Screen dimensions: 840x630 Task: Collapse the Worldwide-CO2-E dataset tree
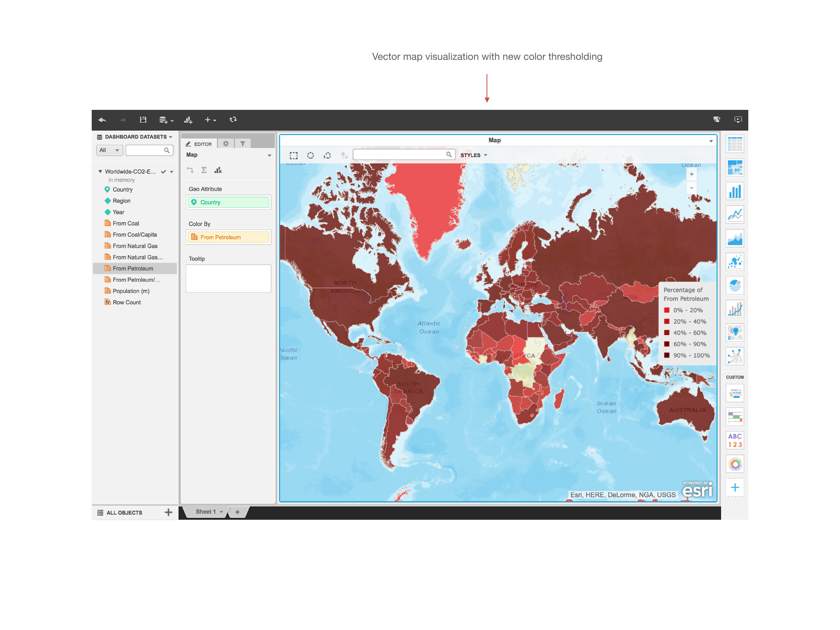[100, 171]
